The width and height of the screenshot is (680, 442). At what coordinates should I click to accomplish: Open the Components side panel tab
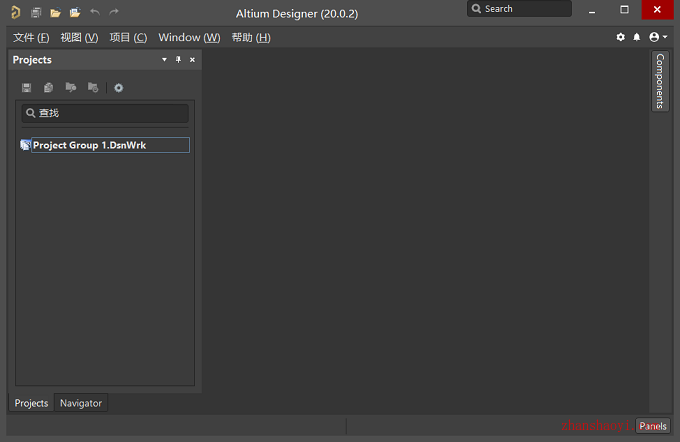pos(660,81)
